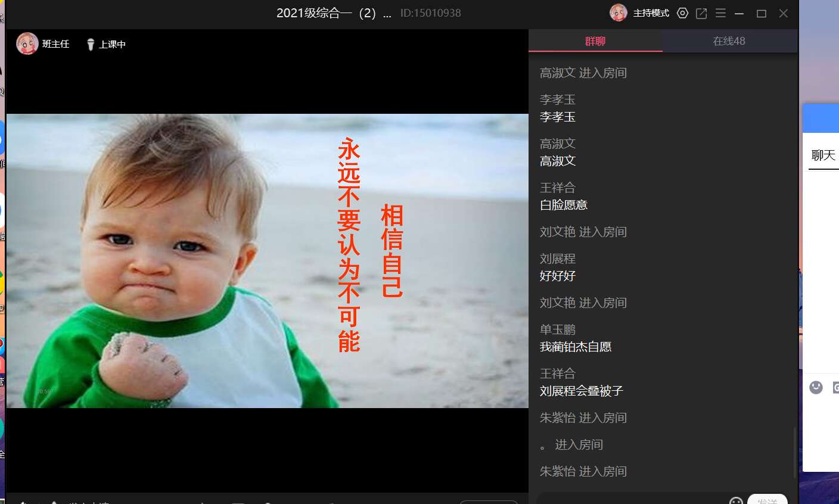Switch to the 在线48 tab
The image size is (839, 504).
click(x=729, y=41)
